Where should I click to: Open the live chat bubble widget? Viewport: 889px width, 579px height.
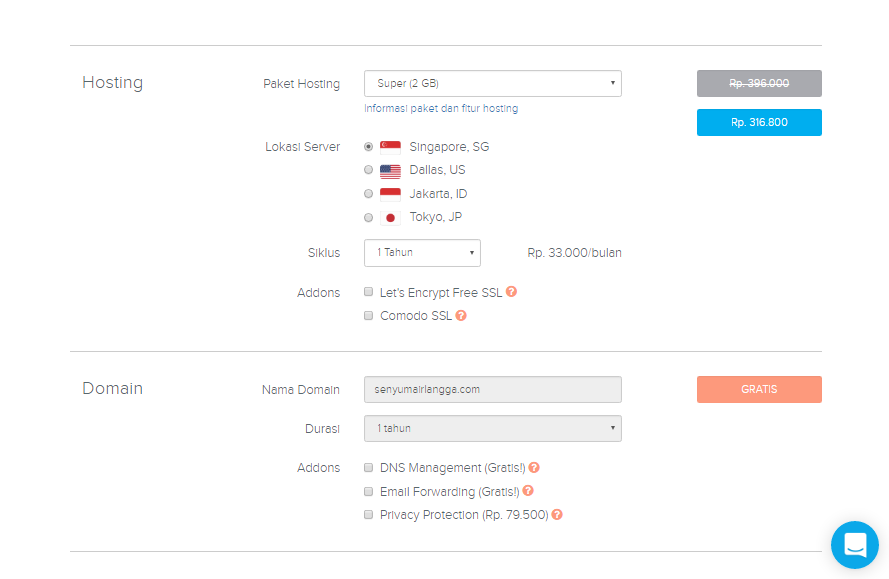854,545
